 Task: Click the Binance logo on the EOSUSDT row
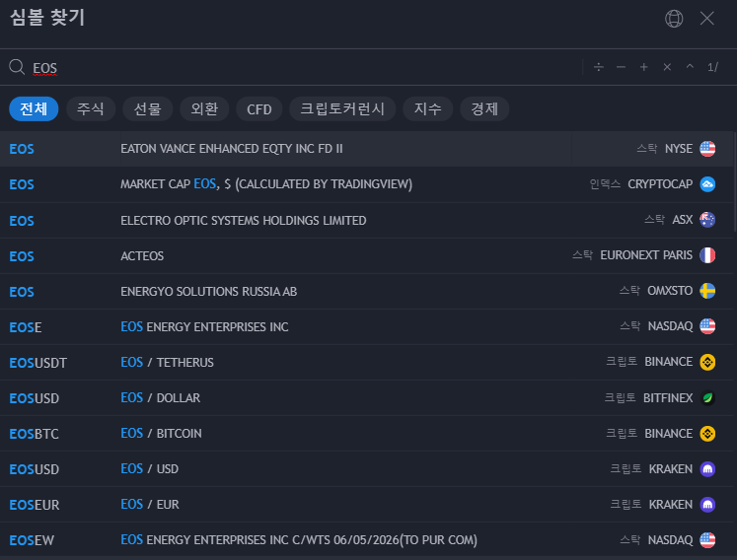pyautogui.click(x=707, y=362)
